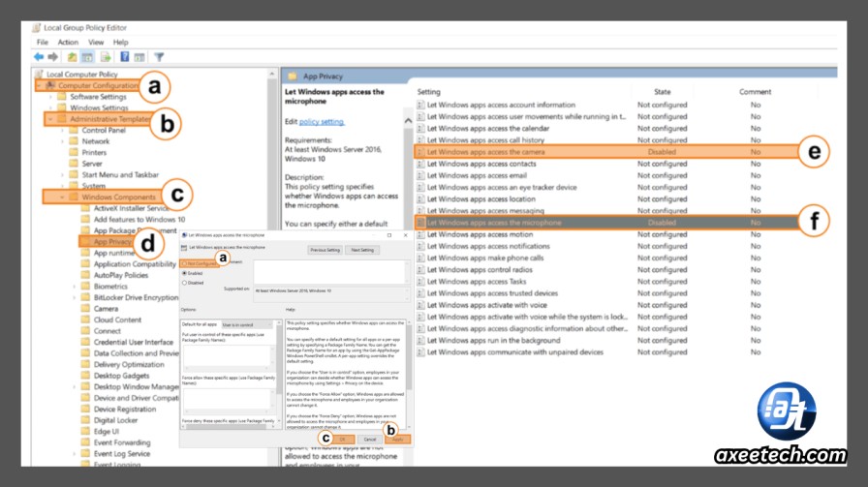This screenshot has height=487, width=868.
Task: Click the policy icon beside 'make phone calls'
Action: tap(421, 258)
